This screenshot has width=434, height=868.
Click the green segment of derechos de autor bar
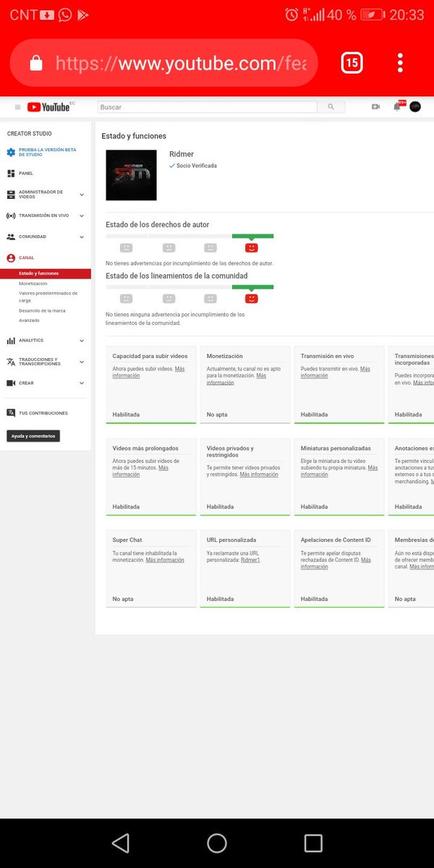pos(252,236)
